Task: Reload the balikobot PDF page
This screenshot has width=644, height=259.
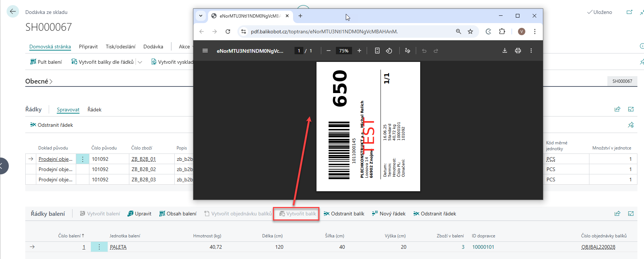Action: click(x=228, y=32)
